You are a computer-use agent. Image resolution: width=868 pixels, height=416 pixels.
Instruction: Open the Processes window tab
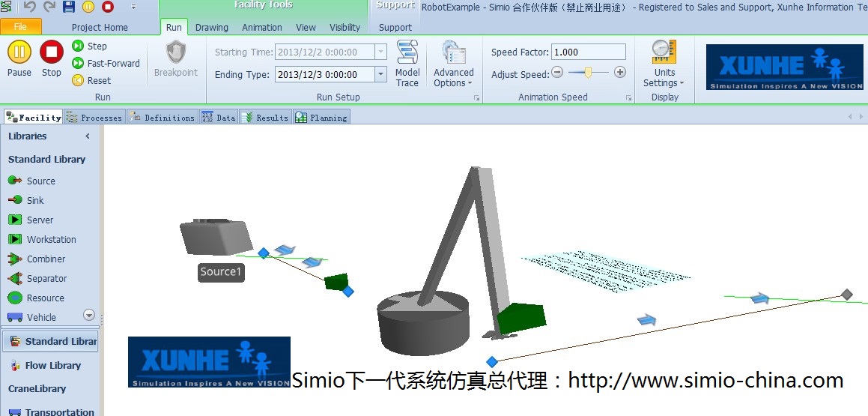(x=94, y=118)
